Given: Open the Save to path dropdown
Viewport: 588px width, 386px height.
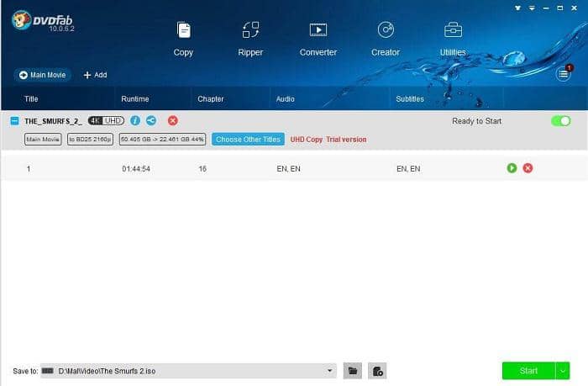Looking at the screenshot, I should pos(329,371).
